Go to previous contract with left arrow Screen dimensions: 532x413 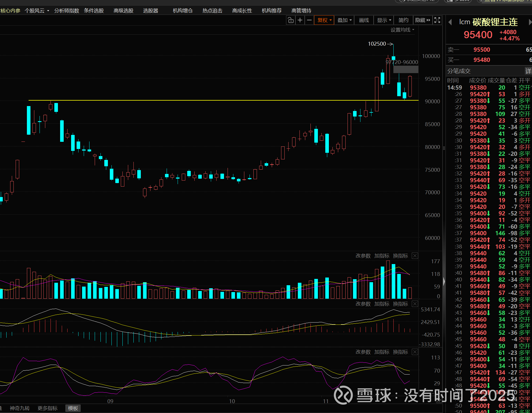450,22
